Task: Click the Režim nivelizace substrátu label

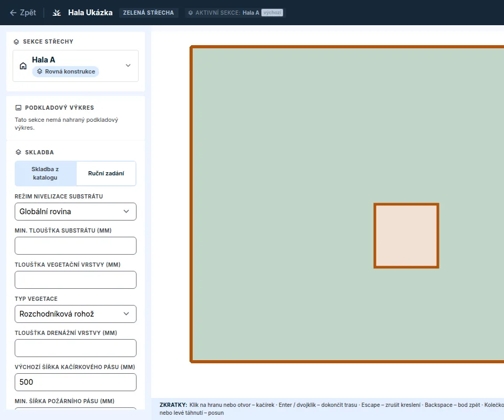Action: (59, 196)
